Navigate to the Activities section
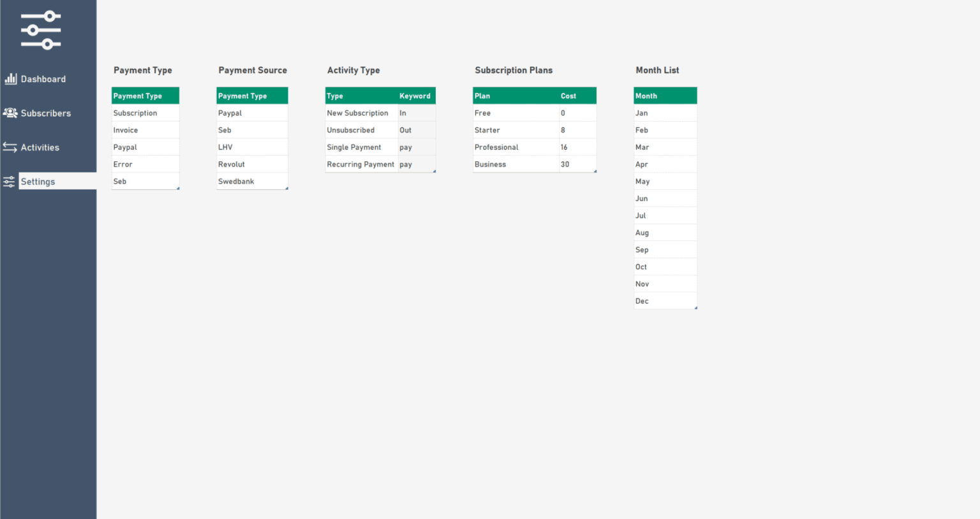 pos(40,147)
